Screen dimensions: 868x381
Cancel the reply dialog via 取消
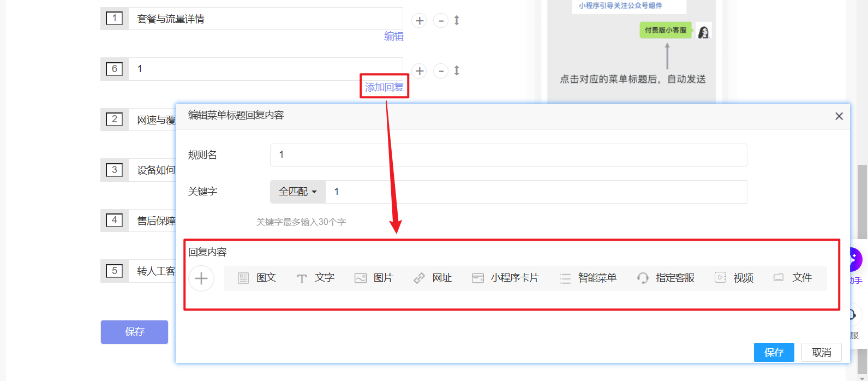[822, 353]
